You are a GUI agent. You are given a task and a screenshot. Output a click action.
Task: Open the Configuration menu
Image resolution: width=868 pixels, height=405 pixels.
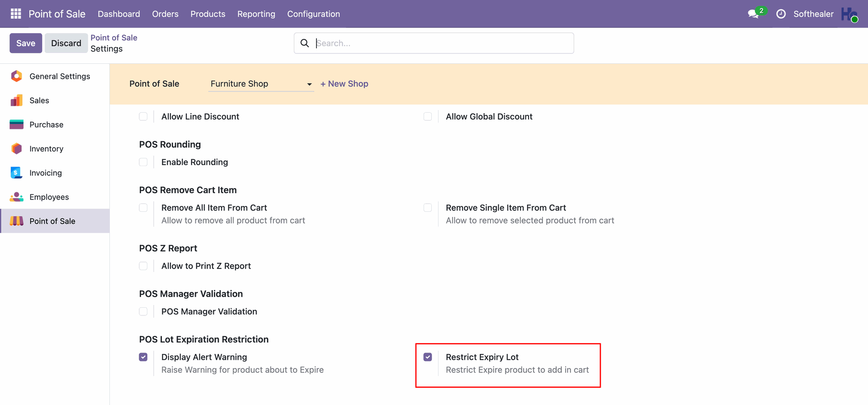[x=314, y=14]
